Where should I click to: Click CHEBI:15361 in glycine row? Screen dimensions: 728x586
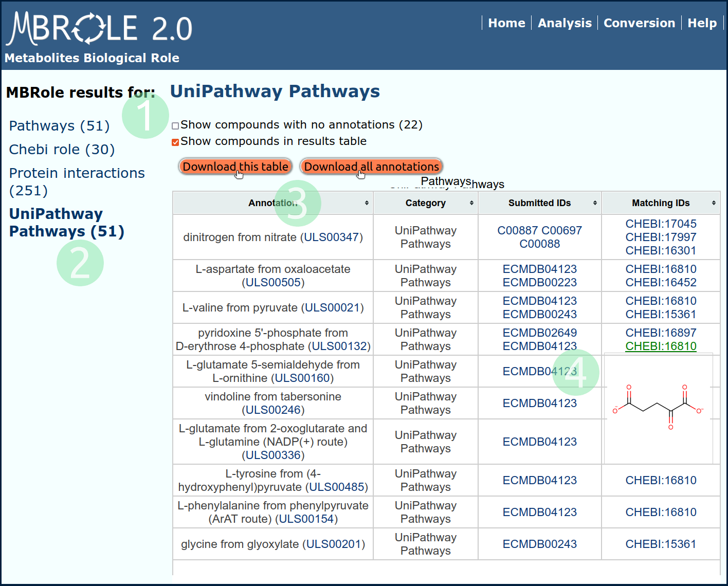(x=661, y=544)
